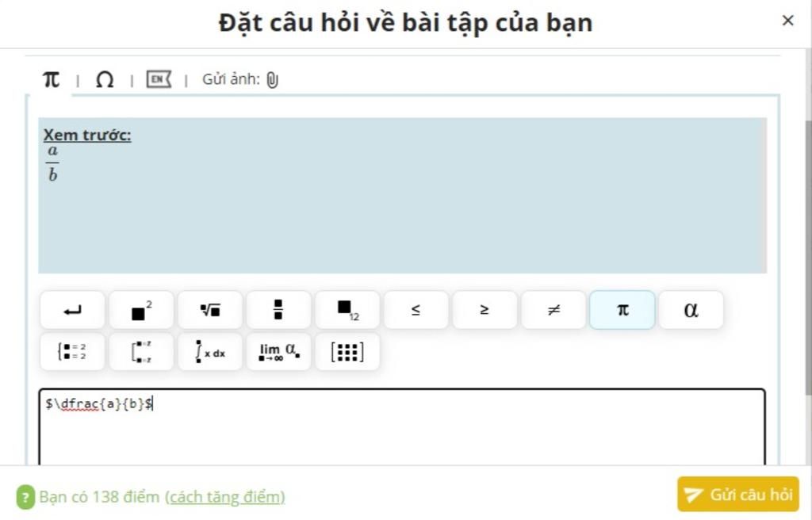
Task: Insert a square root symbol
Action: click(x=210, y=310)
